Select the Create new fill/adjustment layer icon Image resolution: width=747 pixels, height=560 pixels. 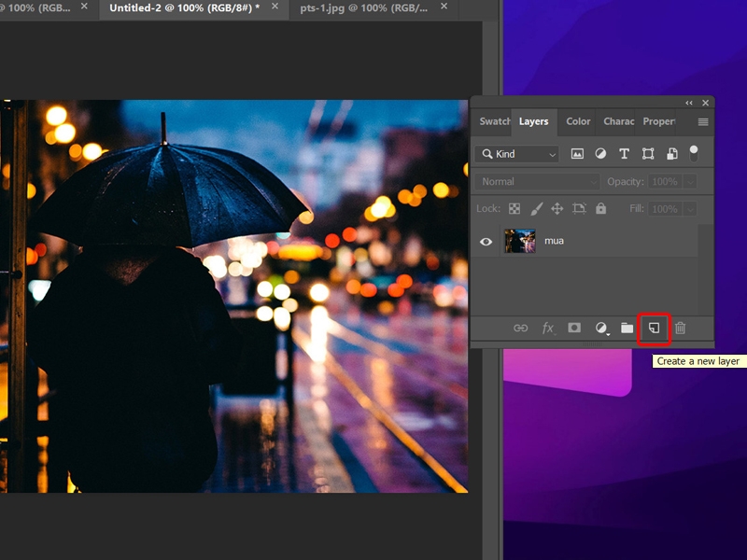(x=600, y=328)
